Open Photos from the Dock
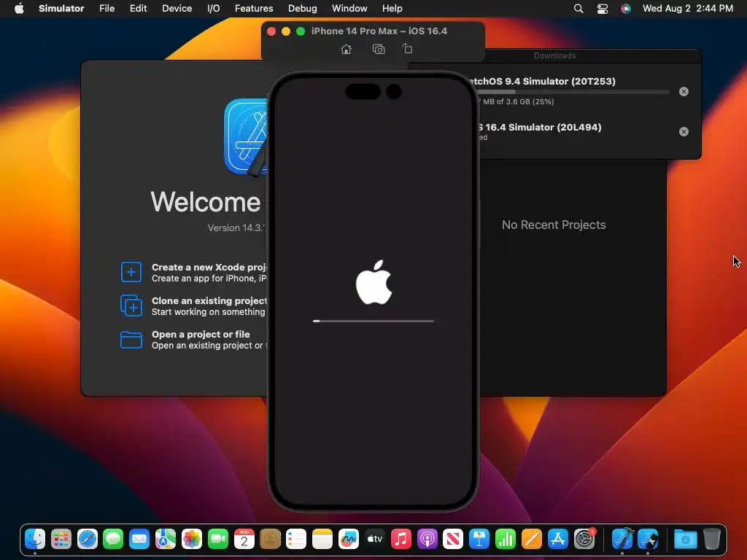 (192, 539)
